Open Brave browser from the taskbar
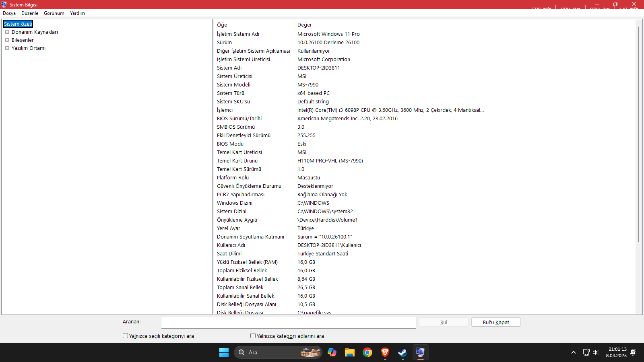644x362 pixels. [x=385, y=352]
